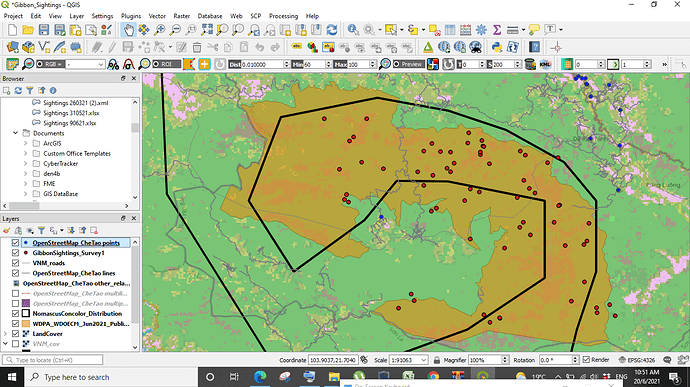Open the Layer menu
This screenshot has width=690, height=387.
click(x=77, y=16)
